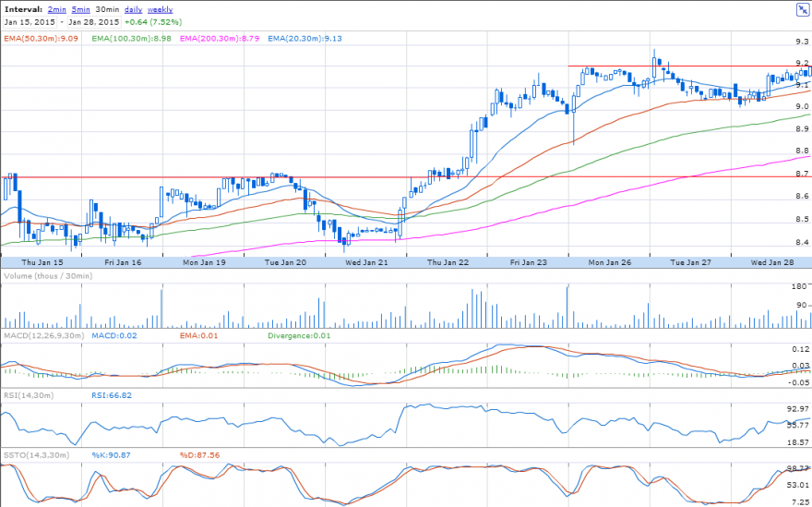
Task: Switch interval to 2min
Action: 57,9
